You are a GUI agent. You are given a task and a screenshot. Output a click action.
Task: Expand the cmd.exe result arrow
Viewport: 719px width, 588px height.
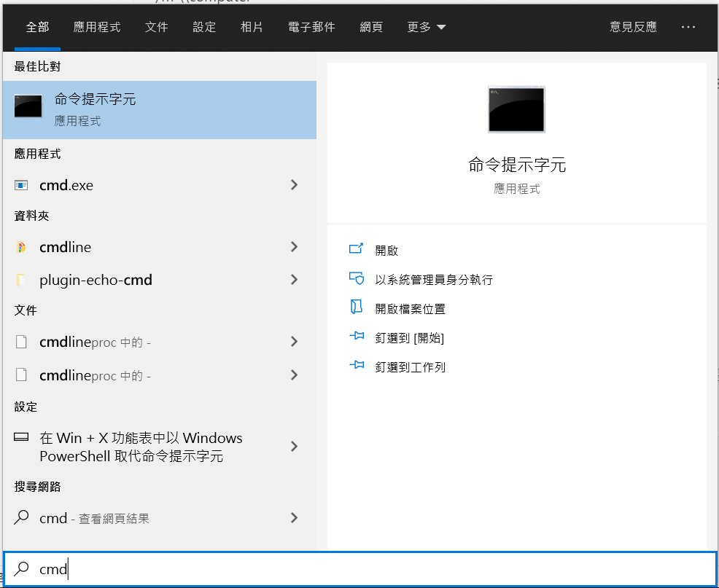[295, 184]
